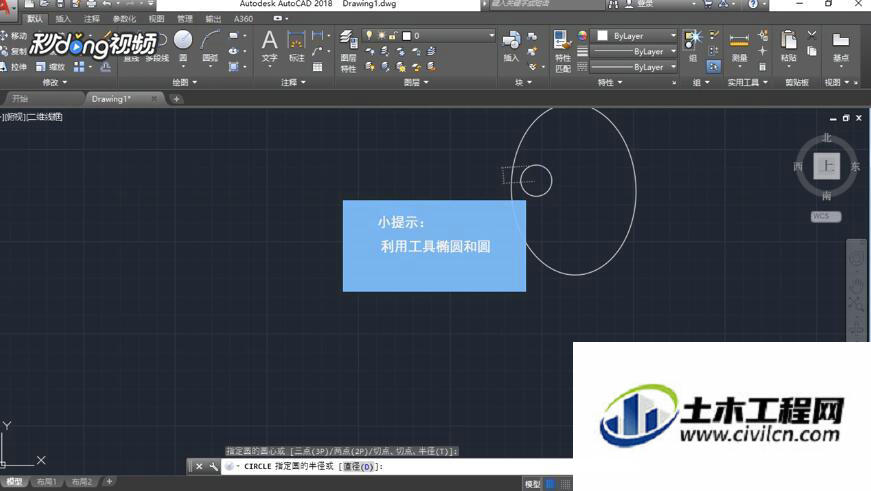The image size is (871, 491).
Task: Expand the 注释 (Annotation) panel
Action: 293,82
